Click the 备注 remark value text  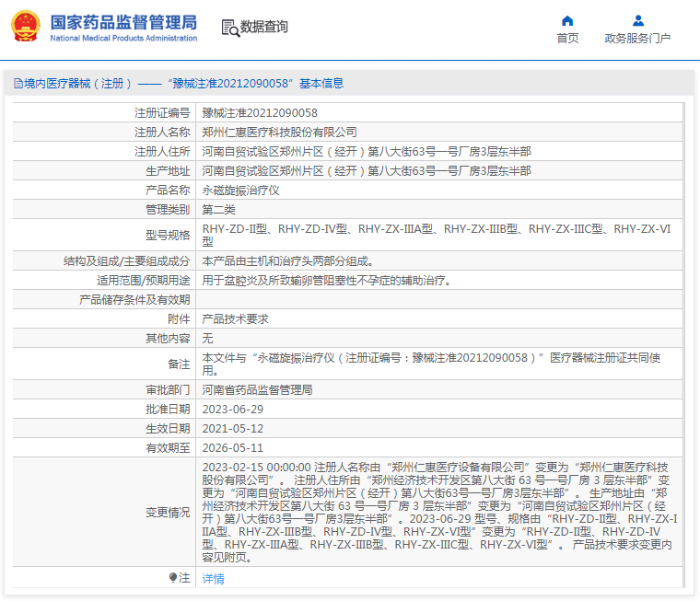[x=431, y=364]
